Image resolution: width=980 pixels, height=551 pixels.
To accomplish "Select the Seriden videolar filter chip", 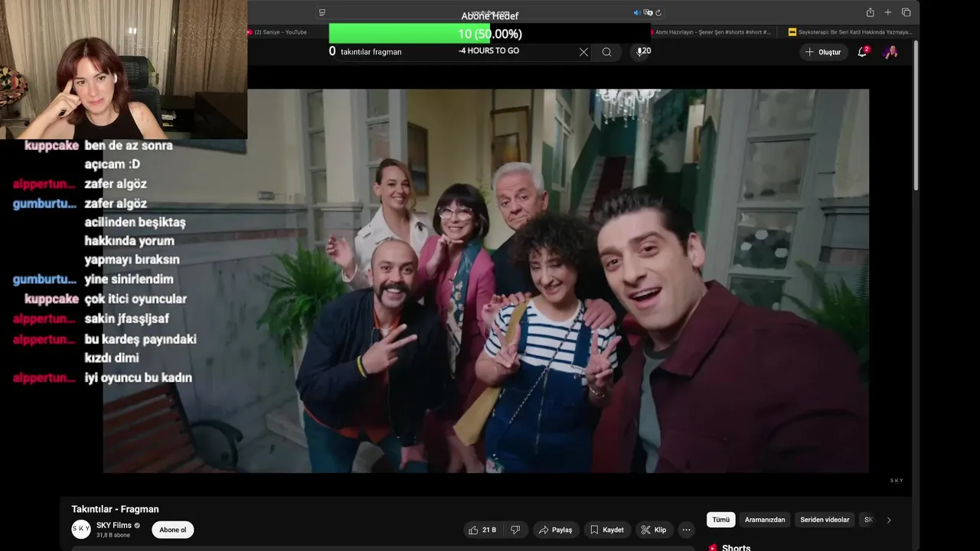I will [825, 520].
